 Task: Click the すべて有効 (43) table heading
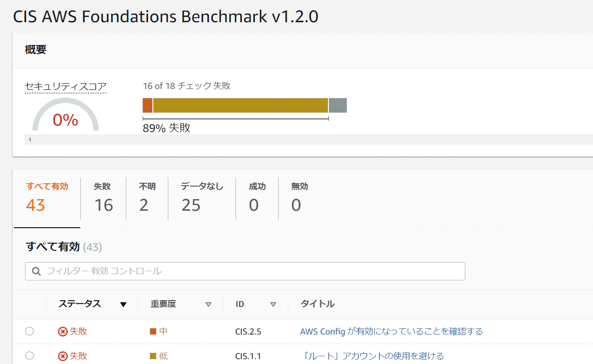pos(63,247)
